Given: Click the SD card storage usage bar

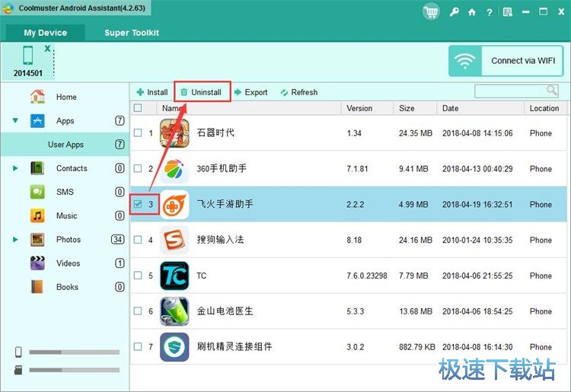Looking at the screenshot, I should point(75,370).
